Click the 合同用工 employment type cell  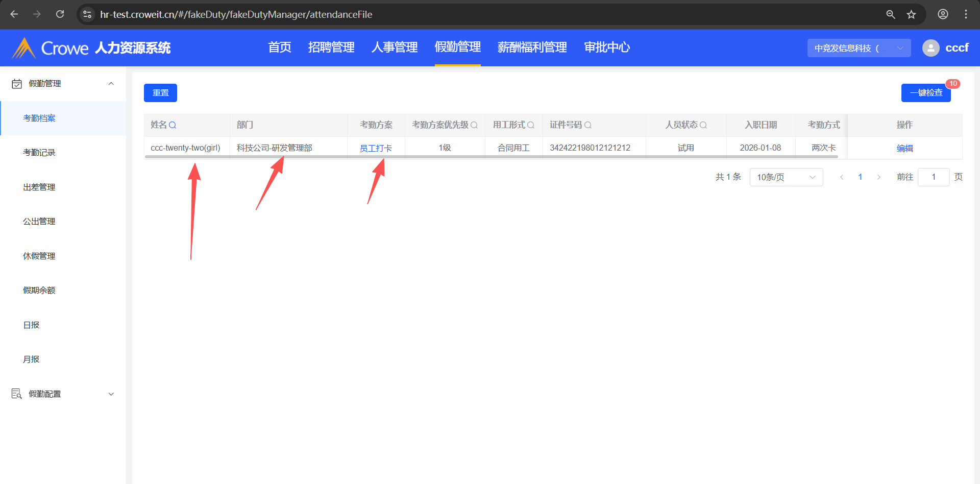tap(514, 148)
